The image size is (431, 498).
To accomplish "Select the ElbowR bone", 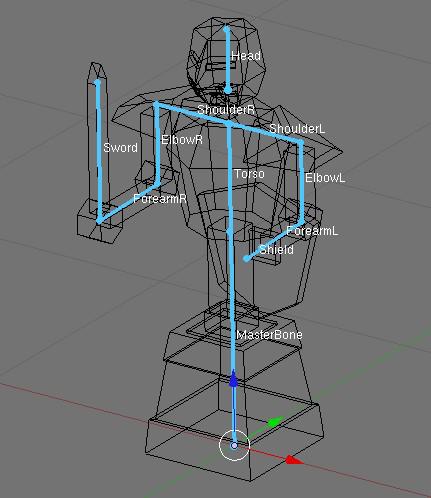I will pyautogui.click(x=157, y=143).
